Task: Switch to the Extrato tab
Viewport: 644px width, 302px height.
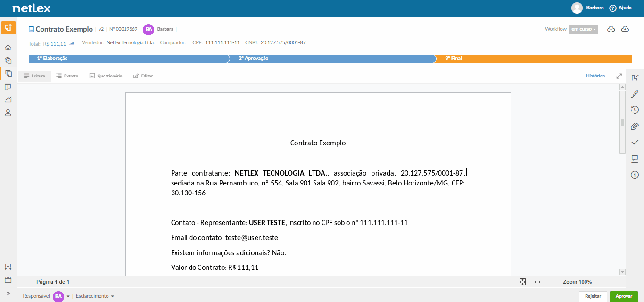Action: (67, 76)
